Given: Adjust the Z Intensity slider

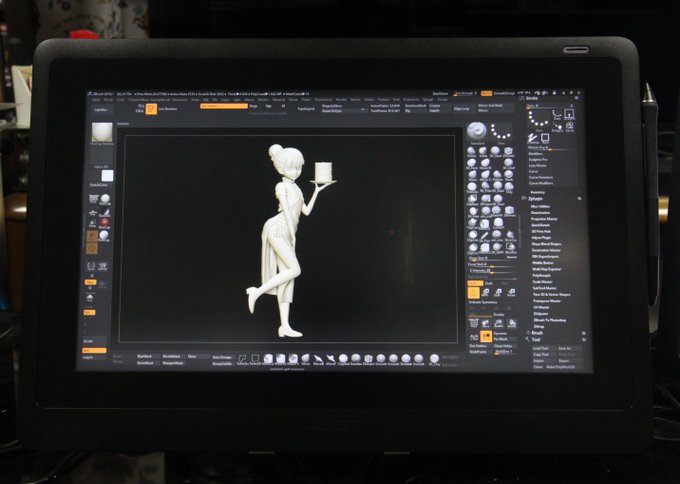Looking at the screenshot, I should [x=492, y=271].
